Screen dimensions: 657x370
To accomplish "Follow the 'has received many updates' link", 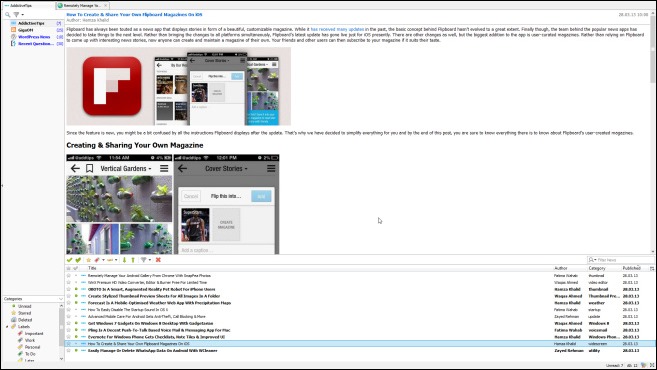I will (337, 29).
